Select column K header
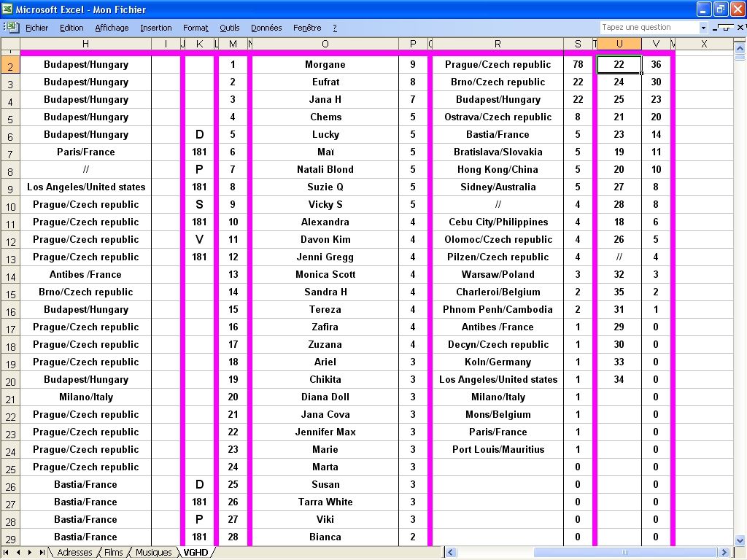 point(199,44)
